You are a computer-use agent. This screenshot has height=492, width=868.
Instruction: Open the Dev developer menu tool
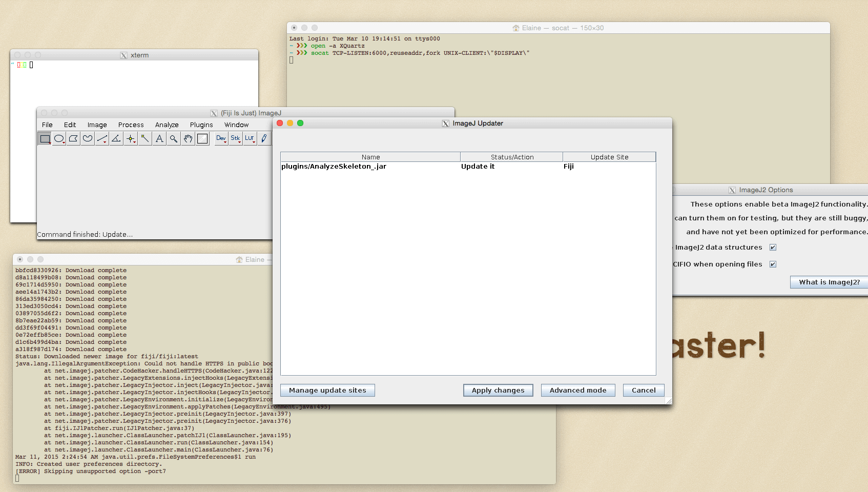(221, 138)
